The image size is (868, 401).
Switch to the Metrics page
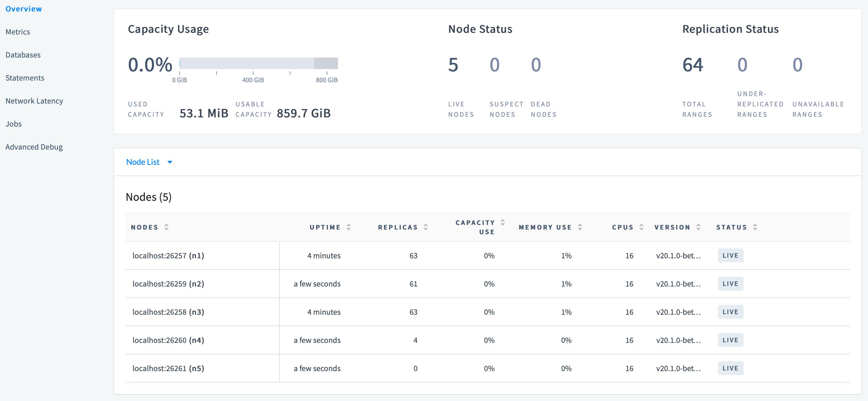18,31
